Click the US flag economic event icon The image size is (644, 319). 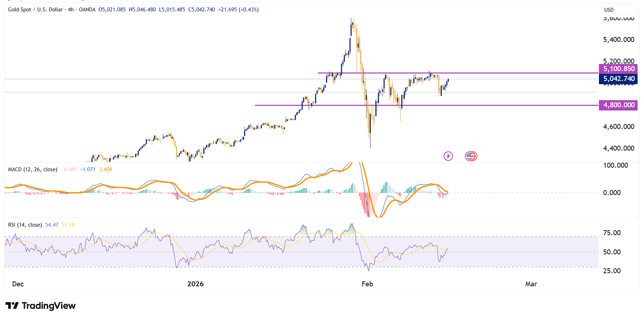[x=470, y=156]
